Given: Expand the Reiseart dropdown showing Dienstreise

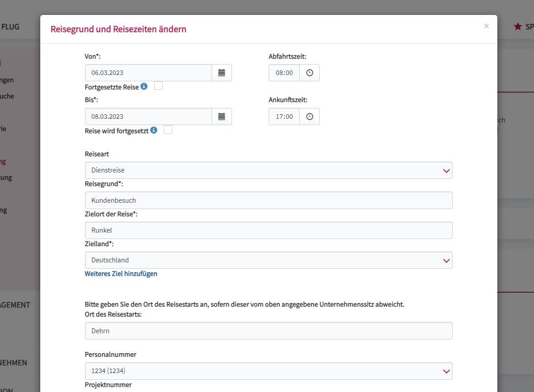Looking at the screenshot, I should pyautogui.click(x=269, y=170).
